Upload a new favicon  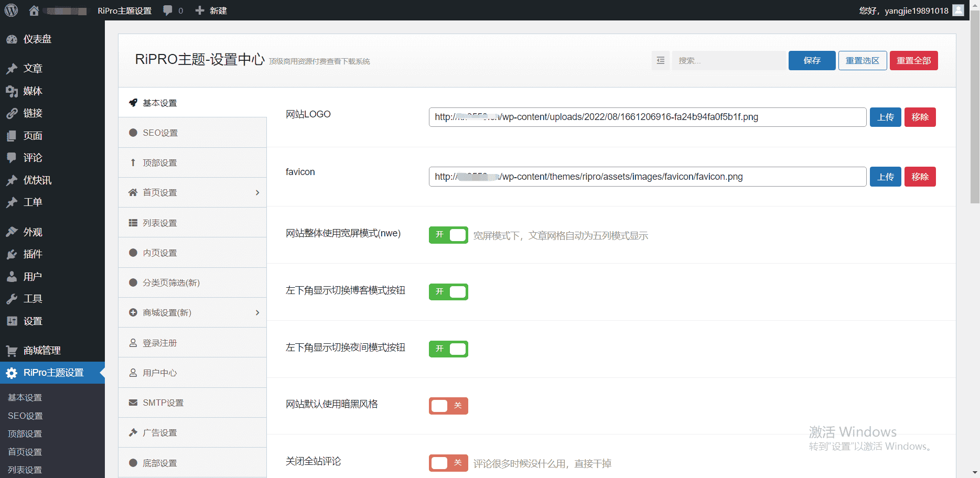[x=886, y=177]
